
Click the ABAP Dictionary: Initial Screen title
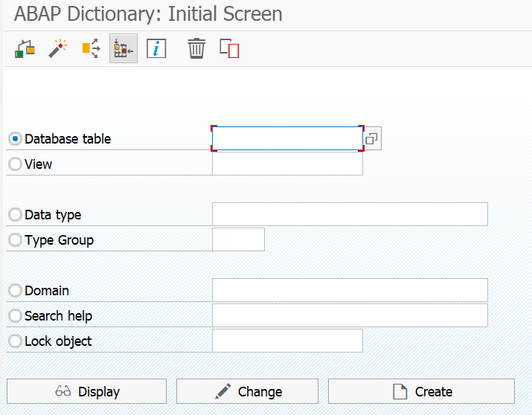[148, 14]
